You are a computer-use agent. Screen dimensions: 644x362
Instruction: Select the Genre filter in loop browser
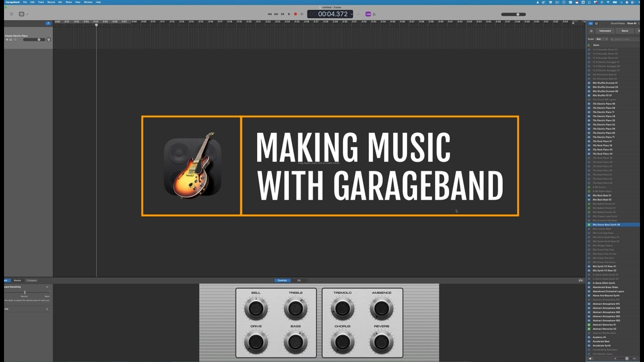pos(625,31)
